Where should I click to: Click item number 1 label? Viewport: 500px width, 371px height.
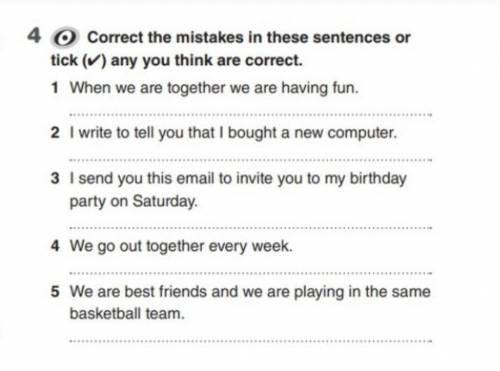coord(55,88)
